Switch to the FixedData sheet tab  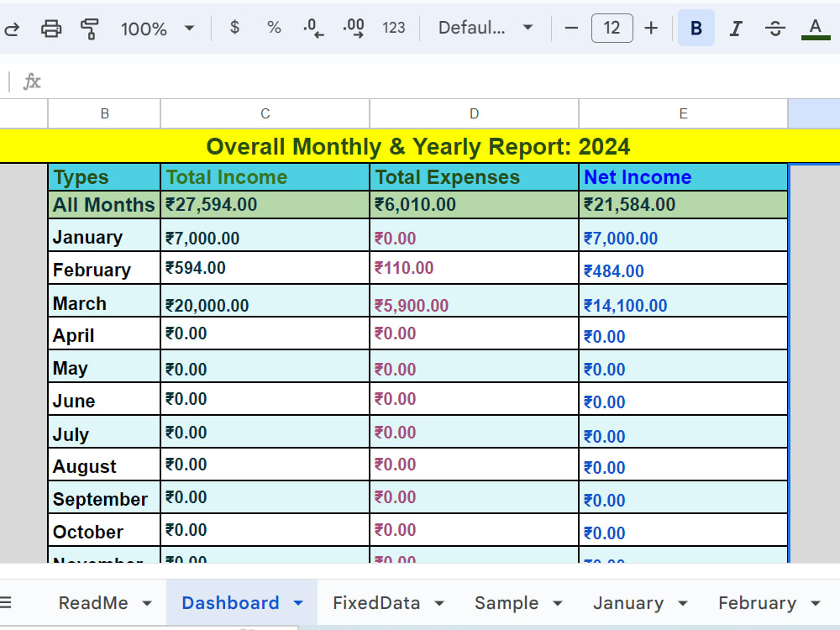[x=376, y=602]
